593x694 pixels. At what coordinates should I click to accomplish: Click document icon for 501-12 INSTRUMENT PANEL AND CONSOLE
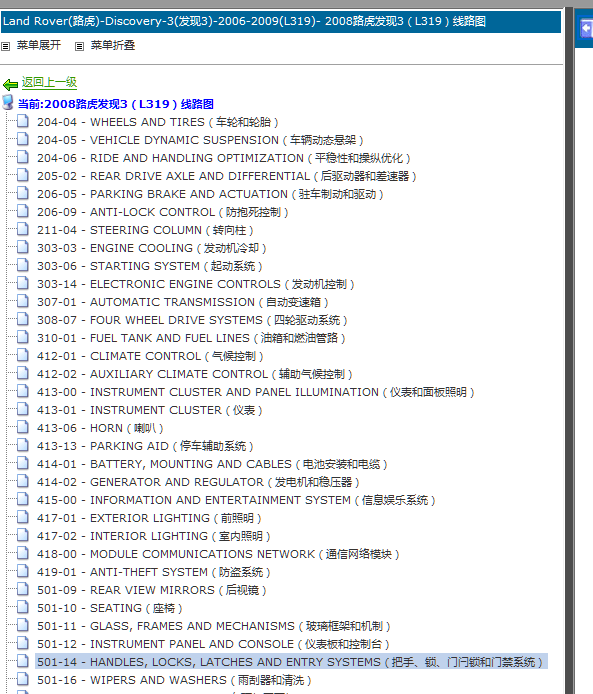23,643
